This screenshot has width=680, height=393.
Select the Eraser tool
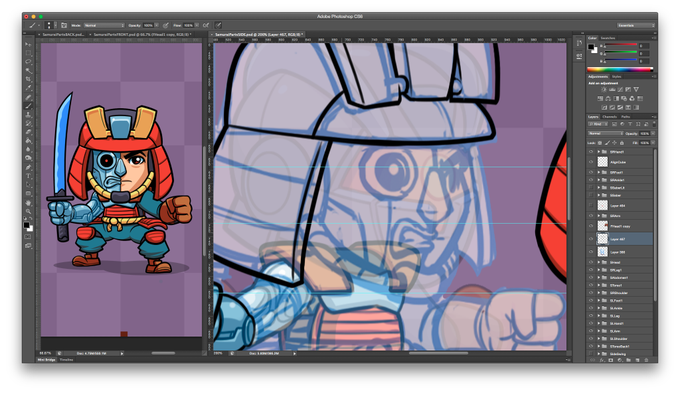coord(28,132)
